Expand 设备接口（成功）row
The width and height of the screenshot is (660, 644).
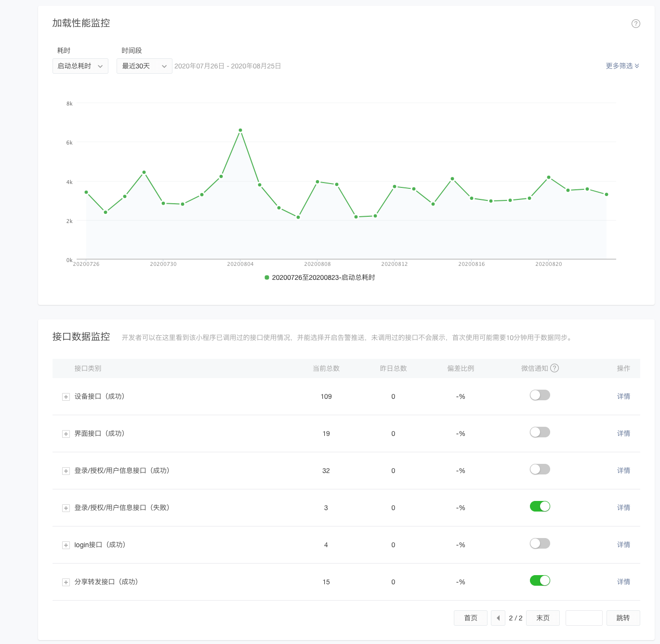[66, 397]
